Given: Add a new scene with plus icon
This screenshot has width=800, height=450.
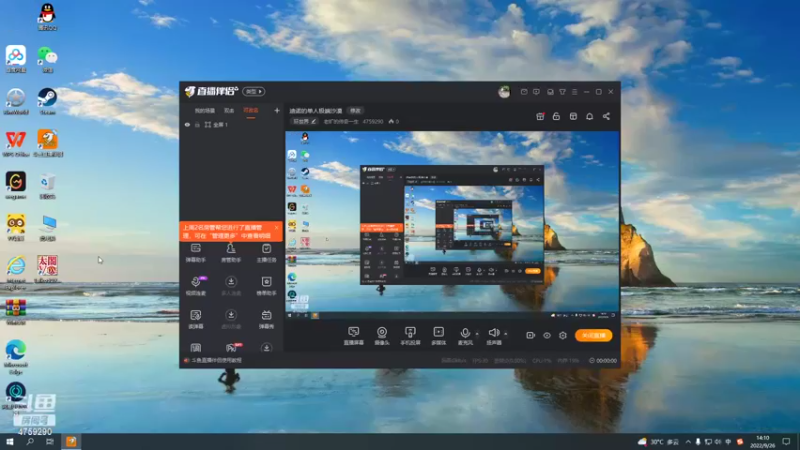Looking at the screenshot, I should point(277,110).
